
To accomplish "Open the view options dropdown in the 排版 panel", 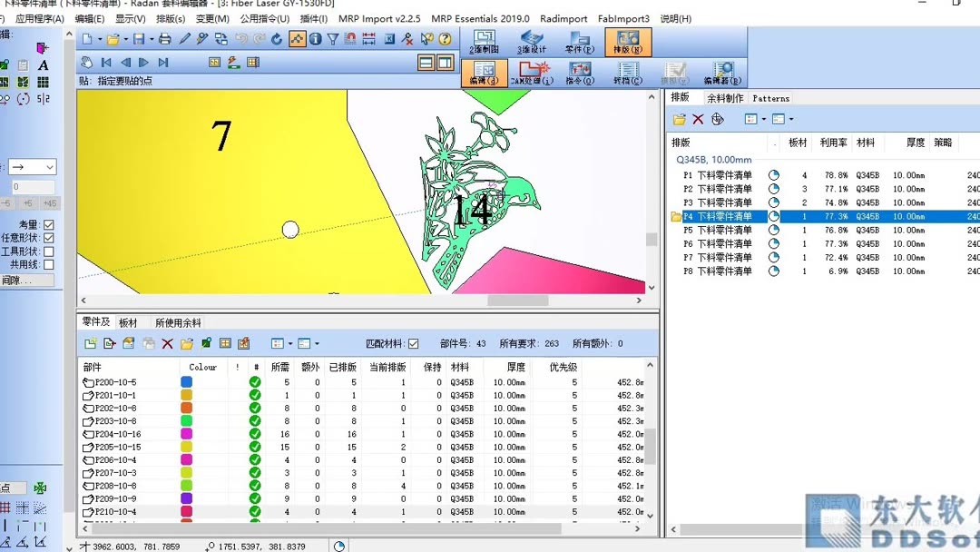I will click(x=765, y=118).
